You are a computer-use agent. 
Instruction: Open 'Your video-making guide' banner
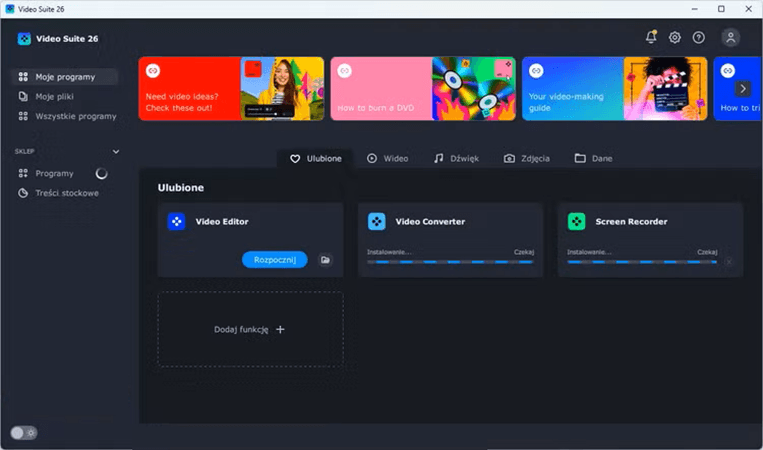pos(615,89)
